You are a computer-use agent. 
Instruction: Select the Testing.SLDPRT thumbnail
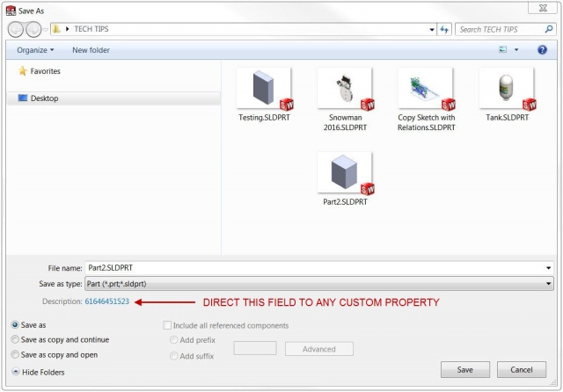tap(264, 88)
